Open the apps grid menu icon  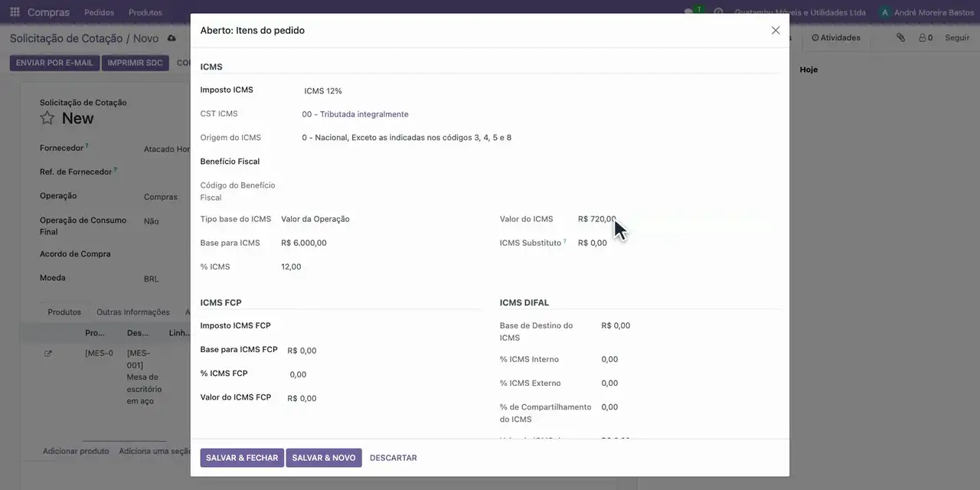pos(15,12)
